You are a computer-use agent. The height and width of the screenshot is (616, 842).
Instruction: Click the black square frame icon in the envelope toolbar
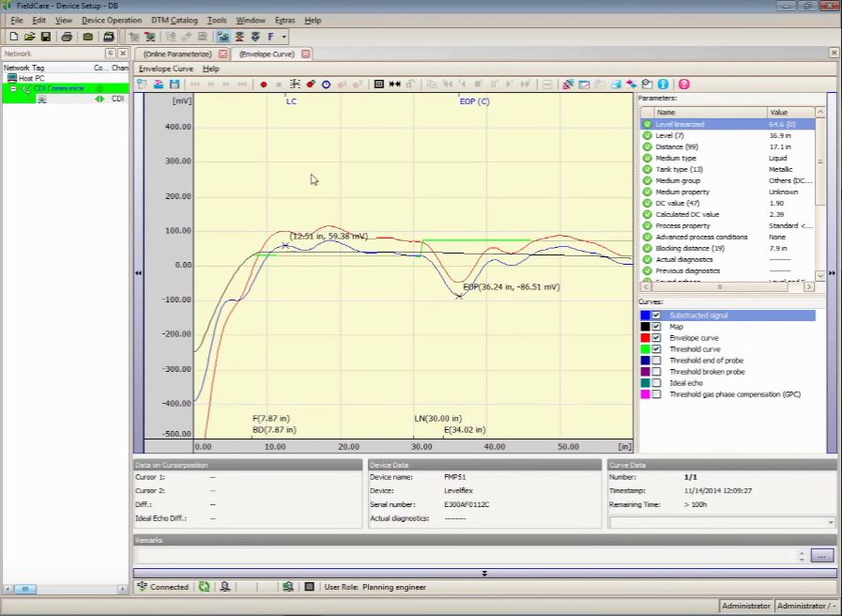click(x=378, y=85)
